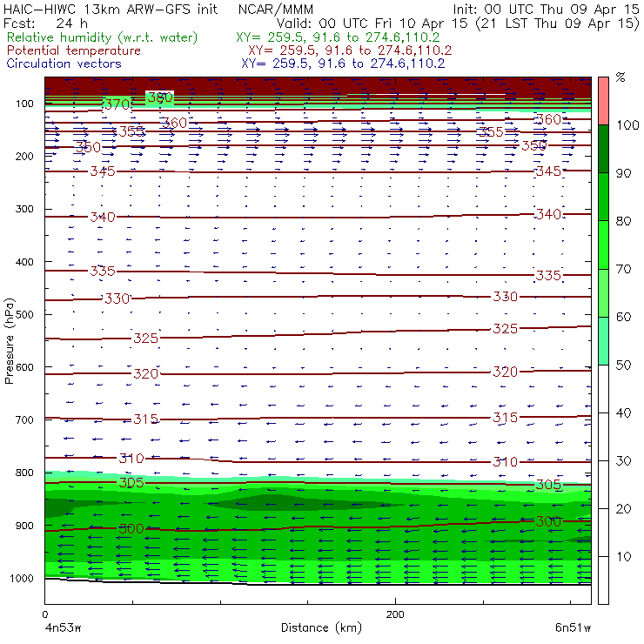
Task: Click the '500' pressure axis label
Action: pyautogui.click(x=24, y=314)
